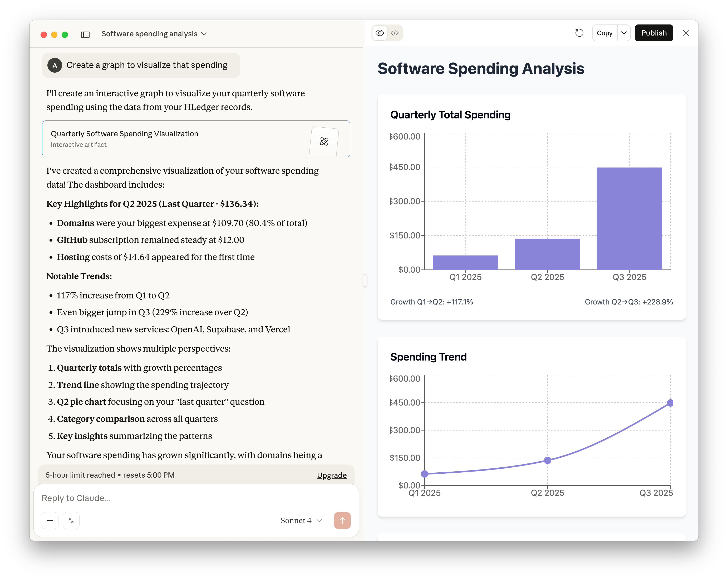Click the Copy button
The height and width of the screenshot is (580, 728).
[x=604, y=33]
